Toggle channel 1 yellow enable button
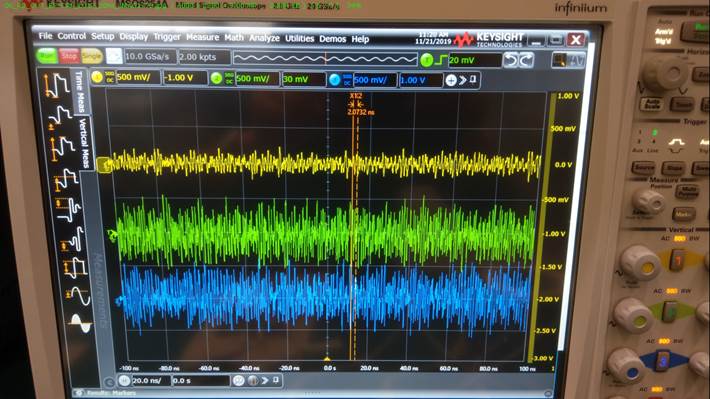The image size is (710, 399). (x=97, y=77)
